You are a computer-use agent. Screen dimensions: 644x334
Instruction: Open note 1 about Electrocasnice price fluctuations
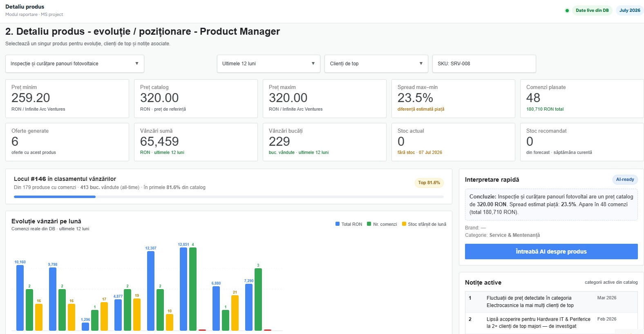click(551, 302)
